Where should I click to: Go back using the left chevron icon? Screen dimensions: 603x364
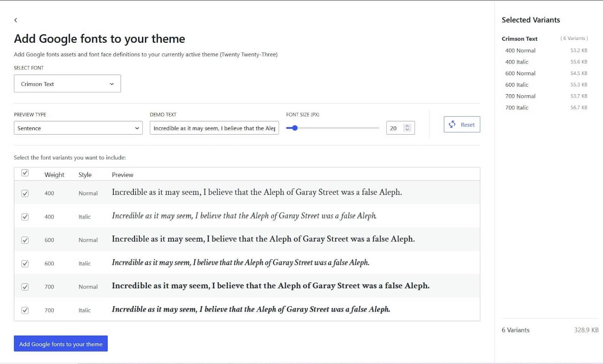tap(15, 20)
